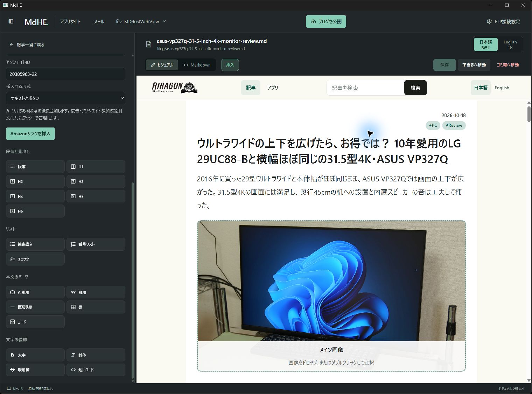The width and height of the screenshot is (532, 394).
Task: Click the ブログを公開 publish button
Action: coord(326,21)
